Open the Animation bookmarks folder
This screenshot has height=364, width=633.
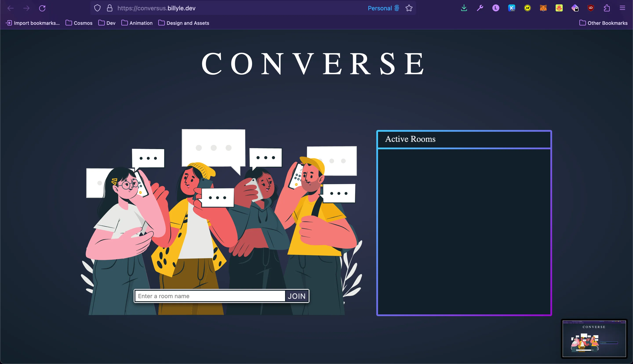pyautogui.click(x=137, y=23)
